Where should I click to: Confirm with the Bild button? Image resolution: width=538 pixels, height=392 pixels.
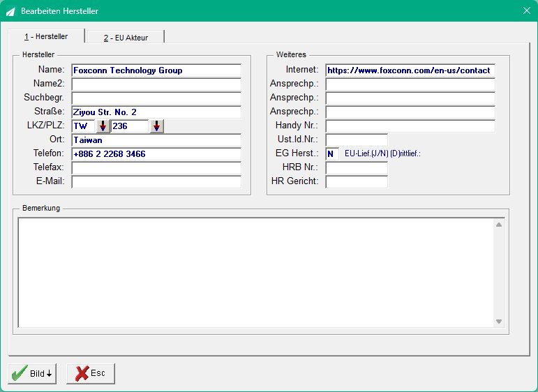coord(32,373)
